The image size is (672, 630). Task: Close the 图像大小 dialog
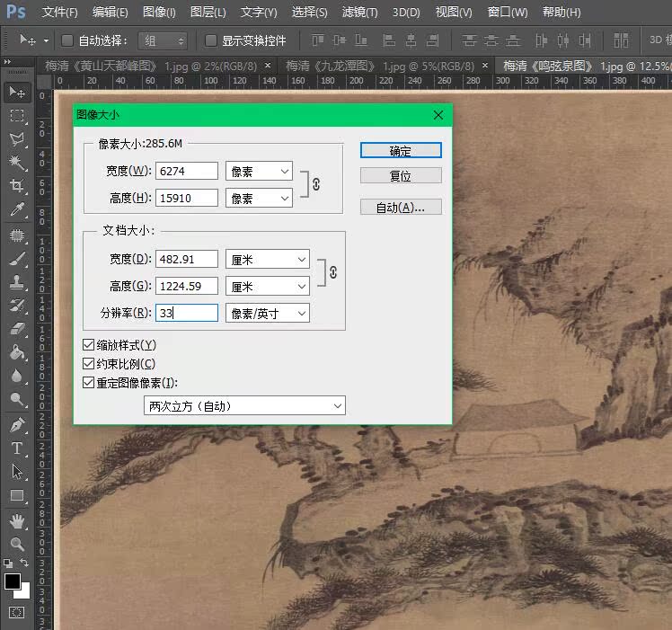438,115
